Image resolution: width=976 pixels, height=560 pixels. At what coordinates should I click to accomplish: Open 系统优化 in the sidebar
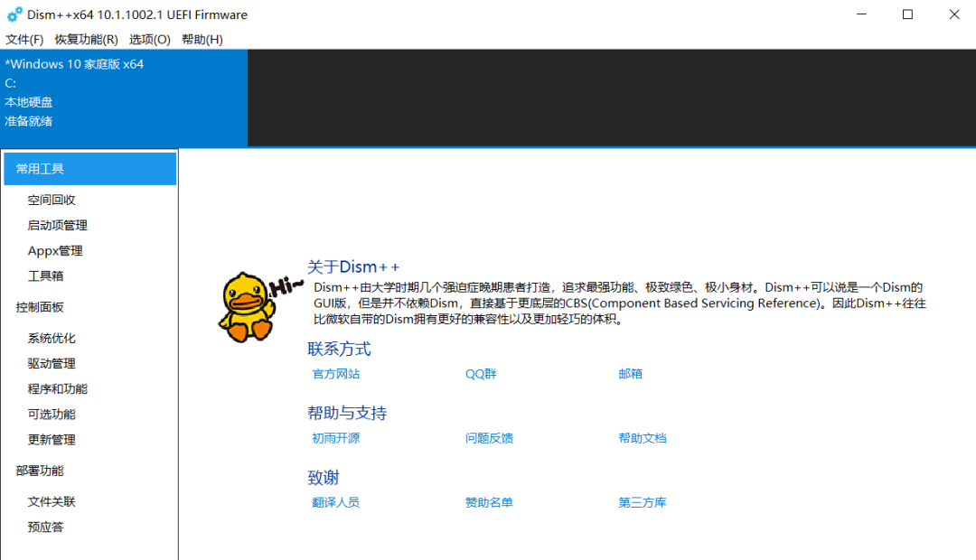(x=51, y=338)
